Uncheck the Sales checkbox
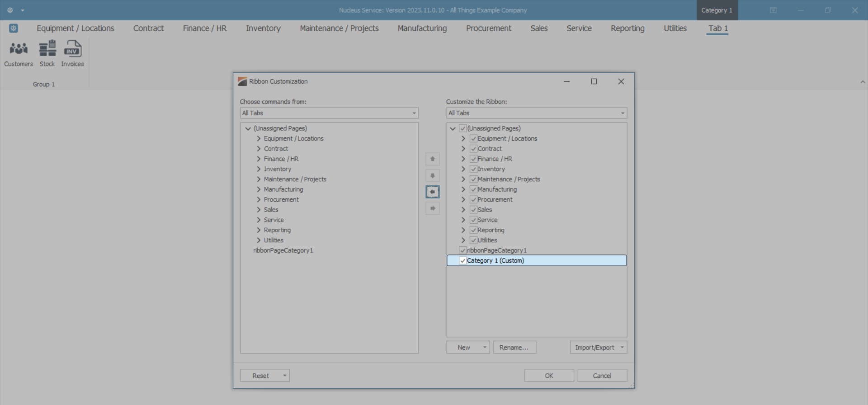868x405 pixels. coord(473,210)
